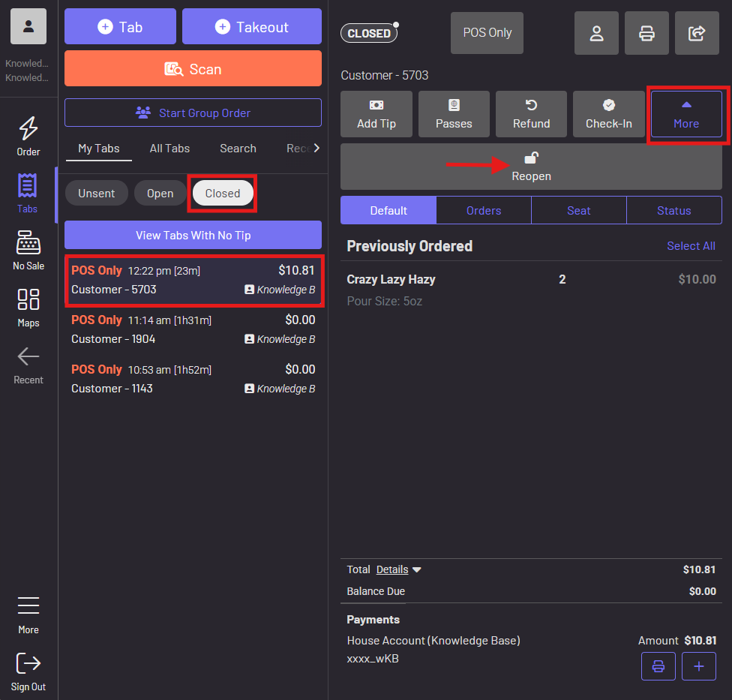
Task: Create a new Takeout order
Action: pyautogui.click(x=252, y=26)
